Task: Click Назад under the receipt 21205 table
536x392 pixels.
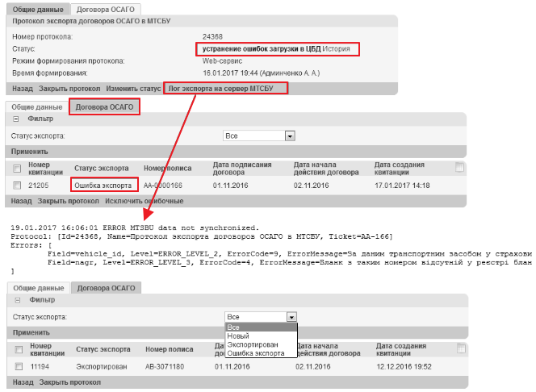Action: point(21,201)
